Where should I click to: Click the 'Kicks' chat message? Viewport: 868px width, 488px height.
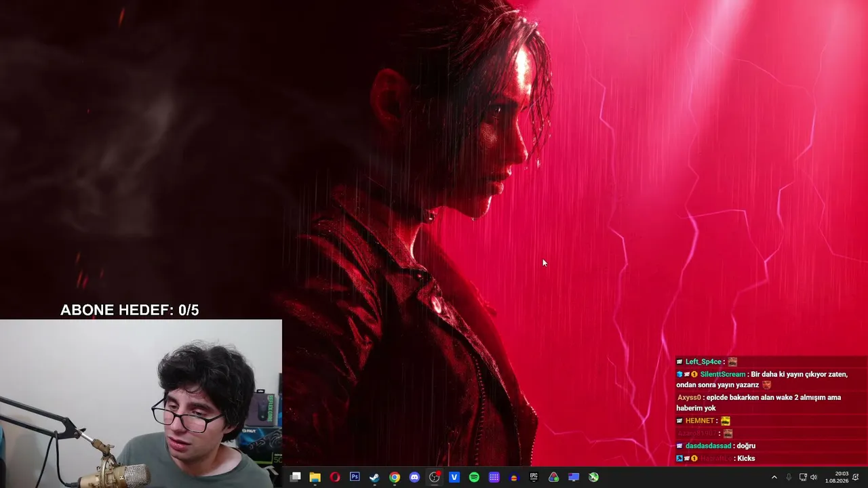point(746,459)
